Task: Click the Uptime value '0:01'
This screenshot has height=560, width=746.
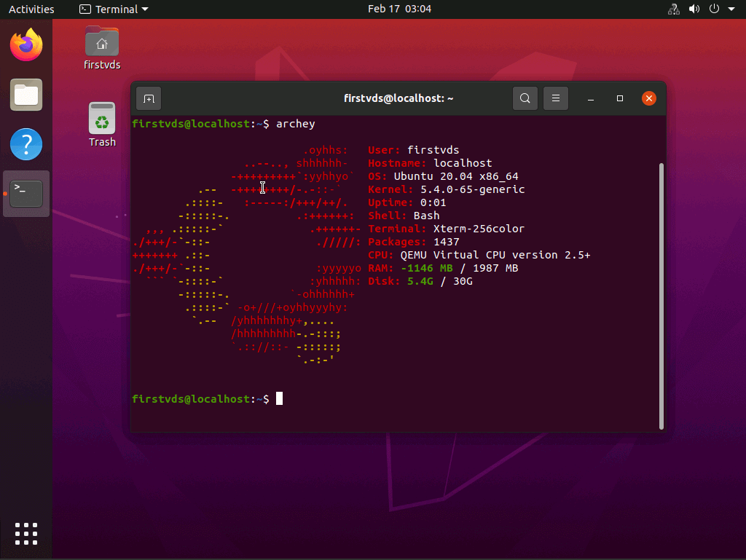Action: point(433,202)
